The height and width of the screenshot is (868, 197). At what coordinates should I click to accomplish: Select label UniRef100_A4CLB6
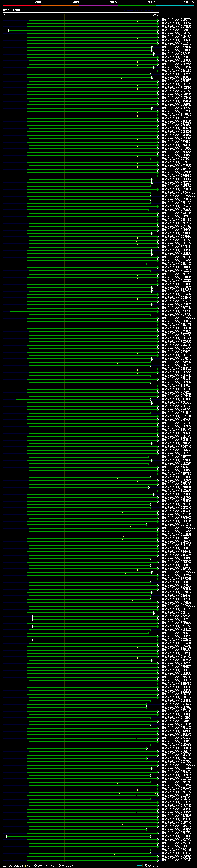[x=176, y=121]
